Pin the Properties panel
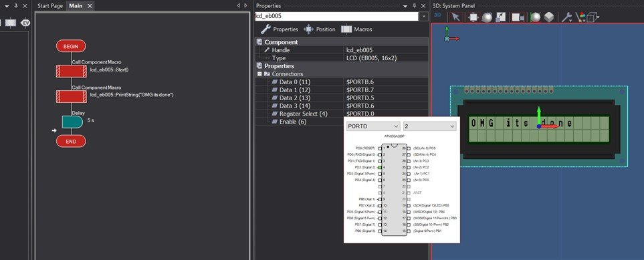Viewport: 644px width, 260px height. [x=415, y=6]
